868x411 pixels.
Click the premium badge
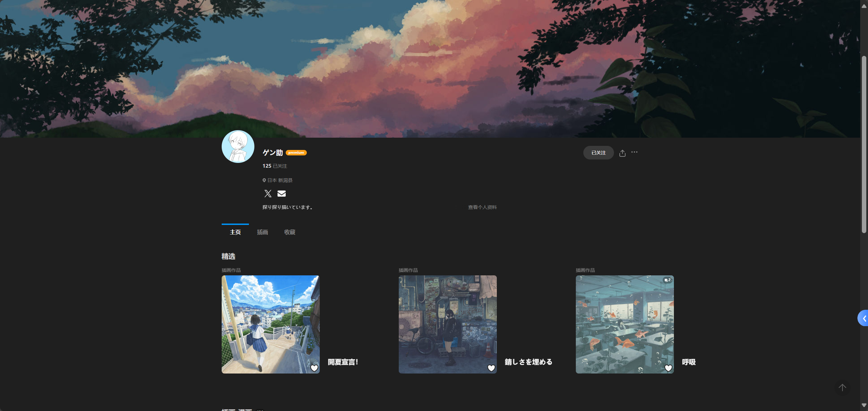(x=296, y=153)
